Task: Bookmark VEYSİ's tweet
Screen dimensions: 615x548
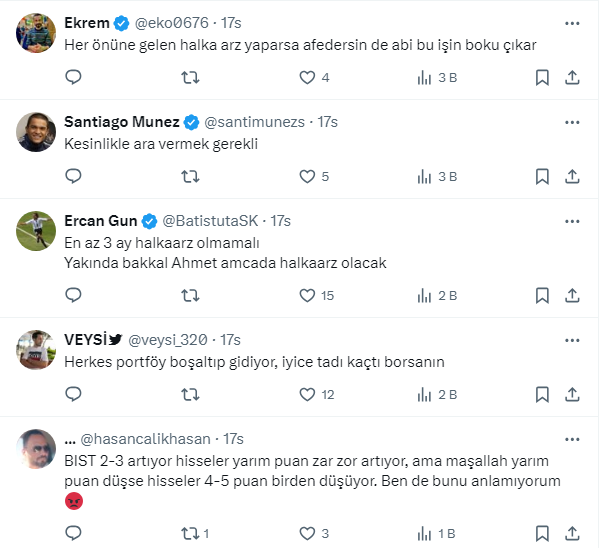Action: pyautogui.click(x=541, y=394)
